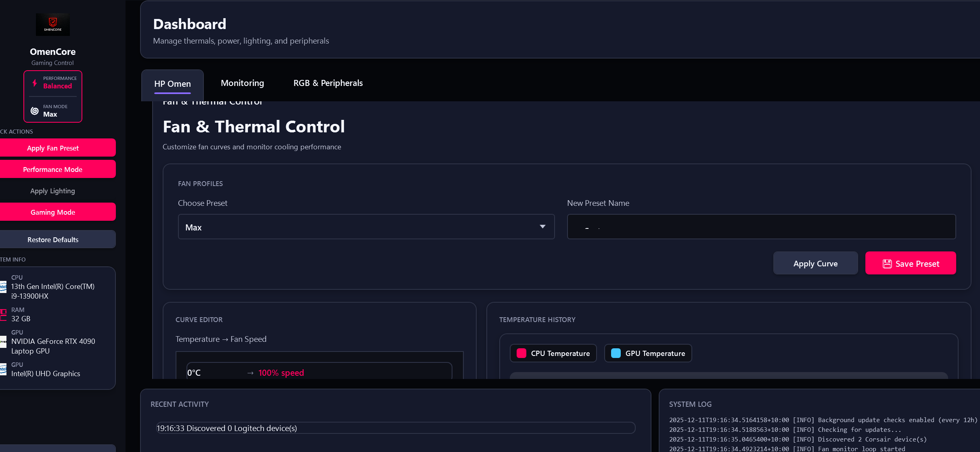Open the Choose Preset dropdown

366,227
